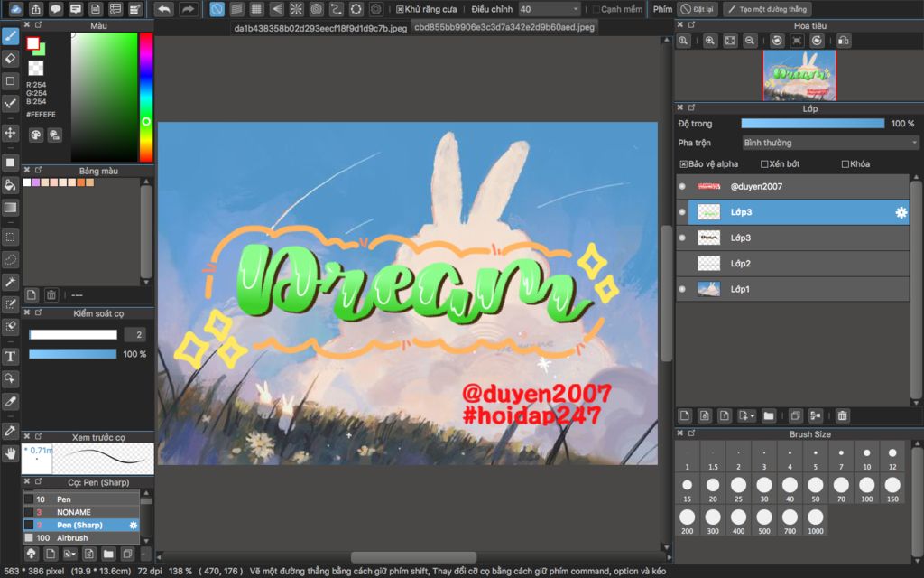This screenshot has height=578, width=924.
Task: Undock the Lớp layer panel
Action: point(691,107)
